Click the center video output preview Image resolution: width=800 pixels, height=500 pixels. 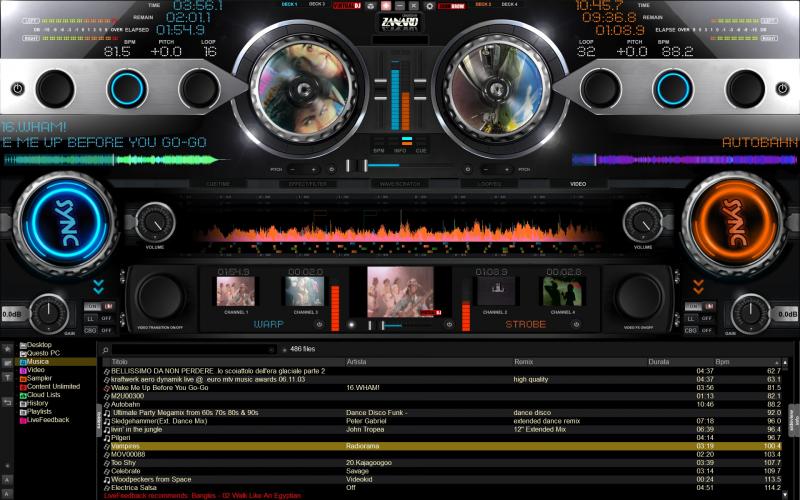(401, 291)
